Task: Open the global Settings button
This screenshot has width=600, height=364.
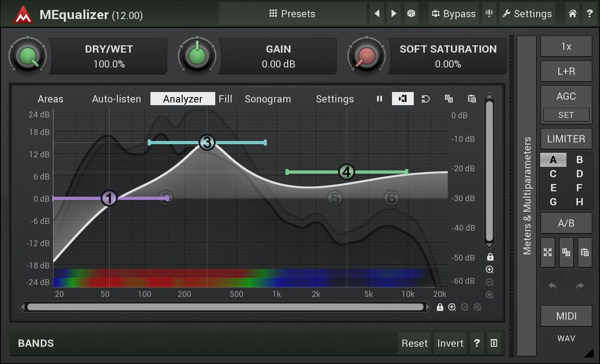Action: (527, 14)
